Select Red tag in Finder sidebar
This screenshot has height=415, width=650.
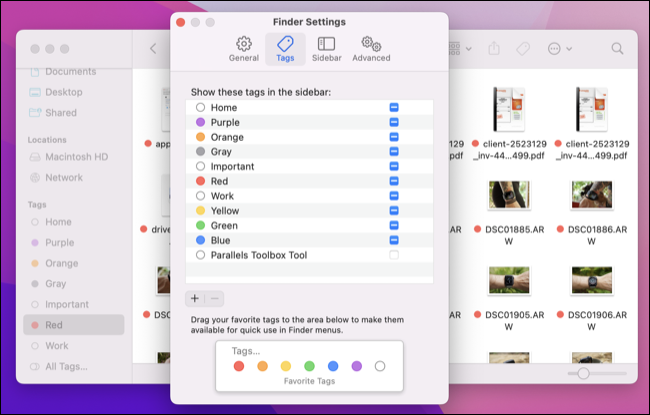coord(74,325)
